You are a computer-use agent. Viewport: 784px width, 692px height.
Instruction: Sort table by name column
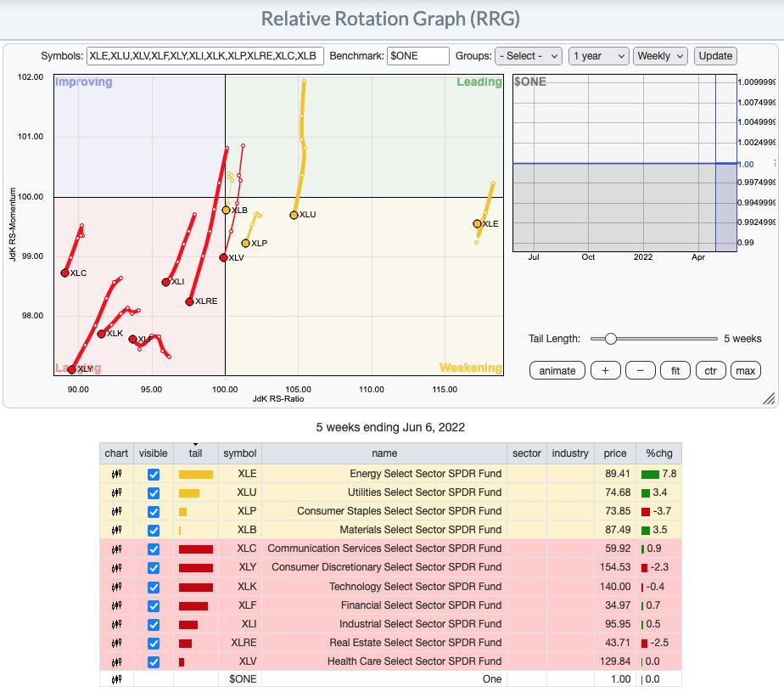pyautogui.click(x=384, y=453)
